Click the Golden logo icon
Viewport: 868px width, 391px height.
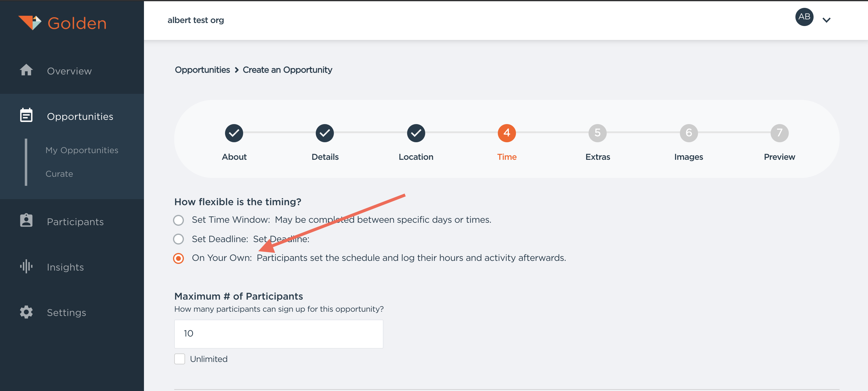(30, 23)
